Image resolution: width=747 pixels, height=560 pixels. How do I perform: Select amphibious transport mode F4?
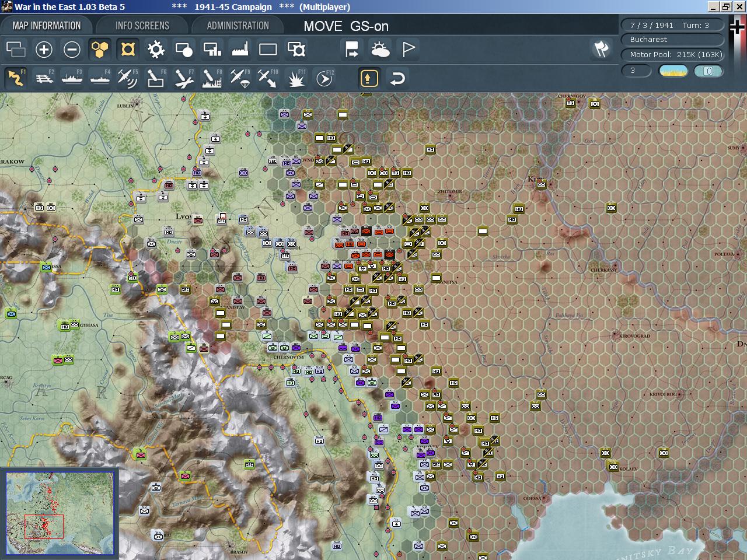(100, 78)
